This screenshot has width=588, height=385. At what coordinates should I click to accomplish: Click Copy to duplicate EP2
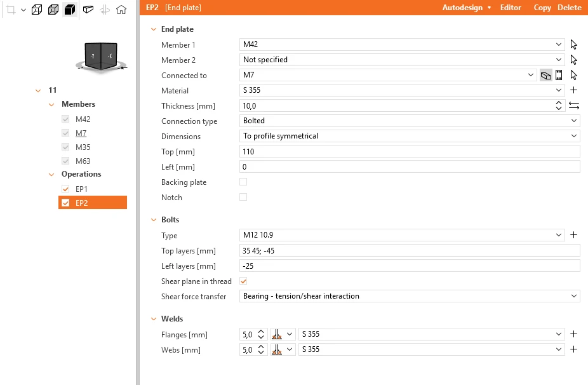pos(542,8)
